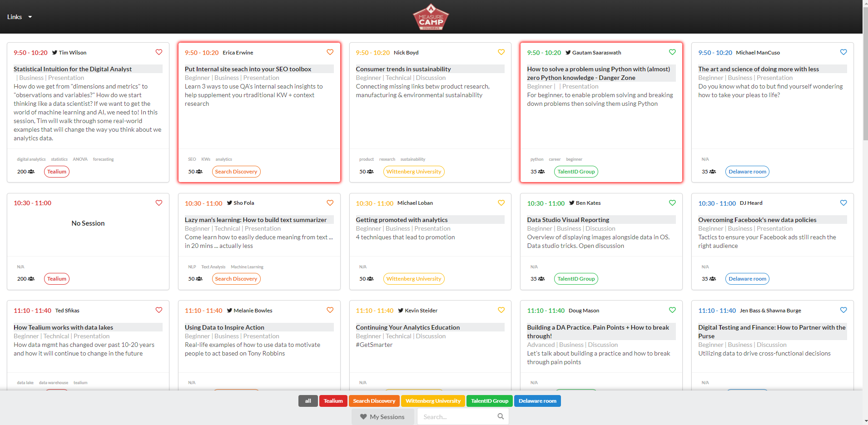Click the TalentID Group green filter swatch
Image resolution: width=868 pixels, height=425 pixels.
click(x=489, y=401)
